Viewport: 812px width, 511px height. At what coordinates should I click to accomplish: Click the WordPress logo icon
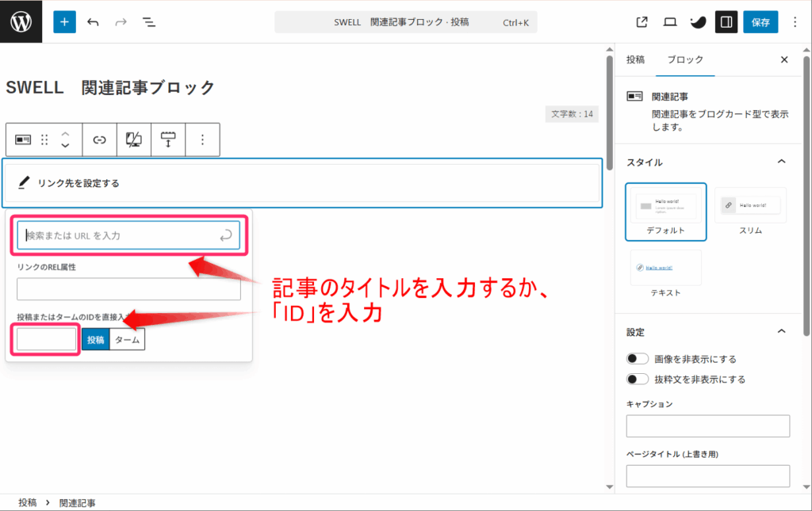click(21, 21)
